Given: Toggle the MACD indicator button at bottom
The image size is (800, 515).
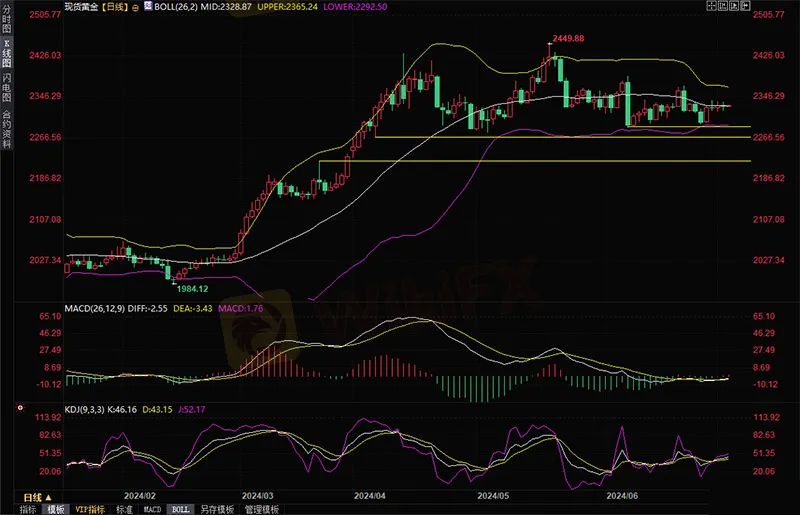Looking at the screenshot, I should tap(150, 509).
